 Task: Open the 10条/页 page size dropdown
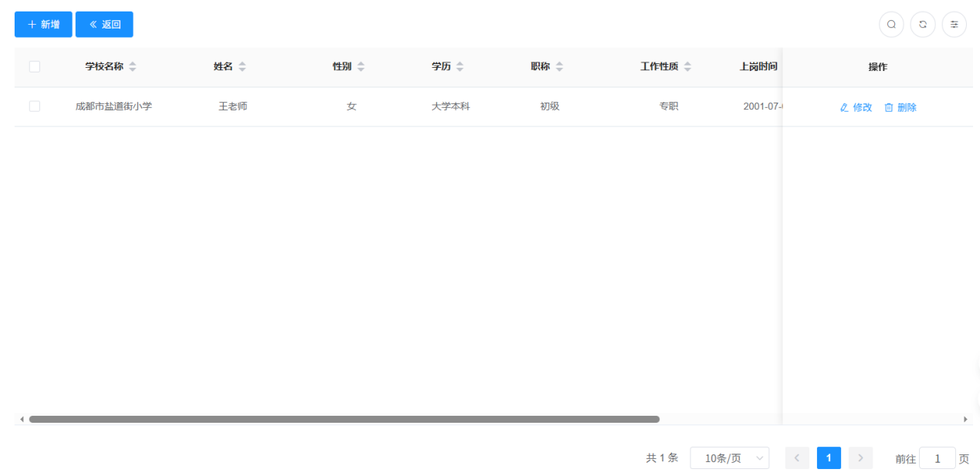[x=729, y=458]
